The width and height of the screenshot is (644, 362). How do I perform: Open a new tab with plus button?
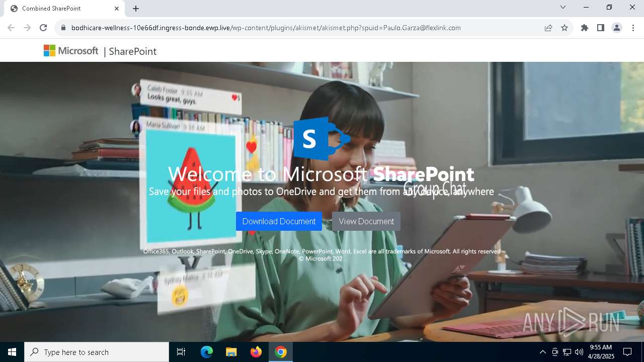point(136,9)
